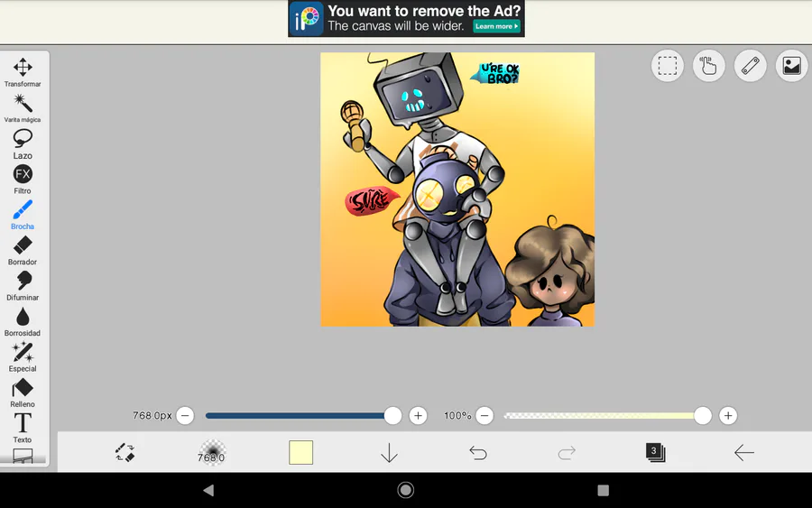Image resolution: width=812 pixels, height=508 pixels.
Task: Open the selection area tool button
Action: [x=668, y=66]
